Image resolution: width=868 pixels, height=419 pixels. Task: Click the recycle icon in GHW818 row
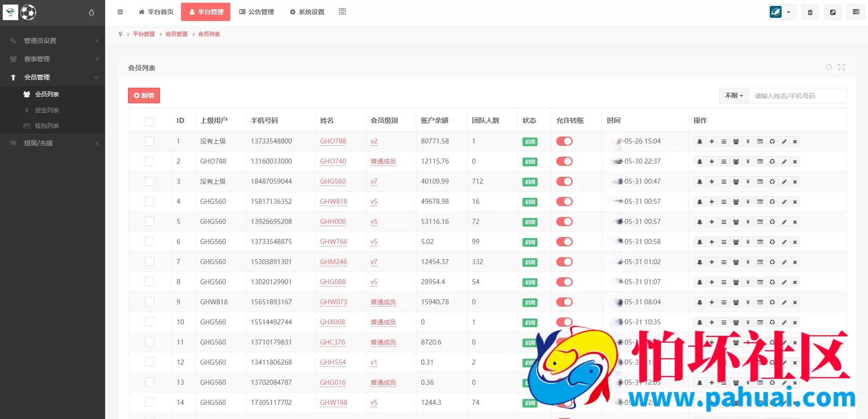tap(772, 202)
